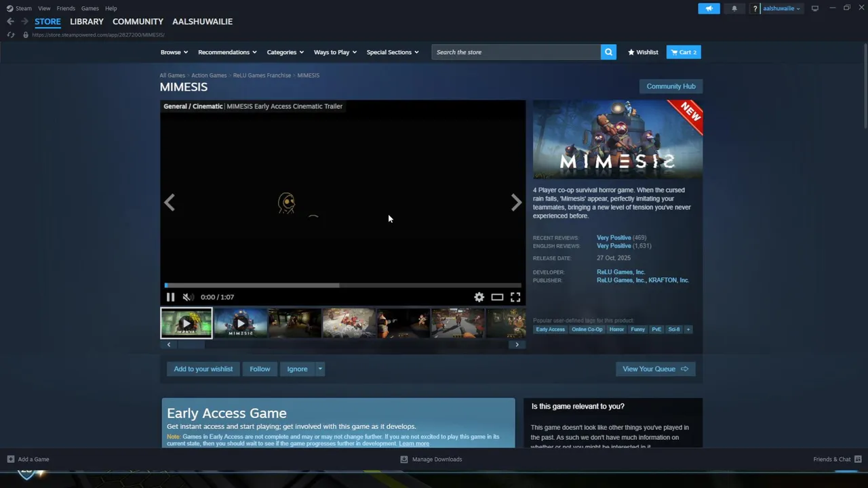Open the View menu
868x488 pixels.
(44, 8)
